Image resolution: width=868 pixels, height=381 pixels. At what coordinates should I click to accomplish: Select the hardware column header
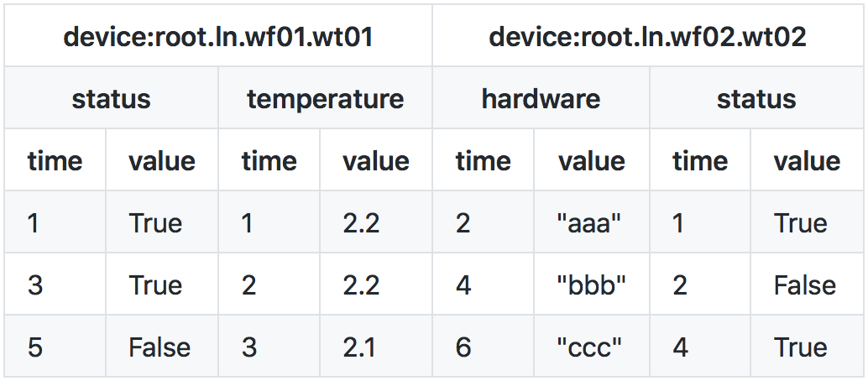click(541, 99)
